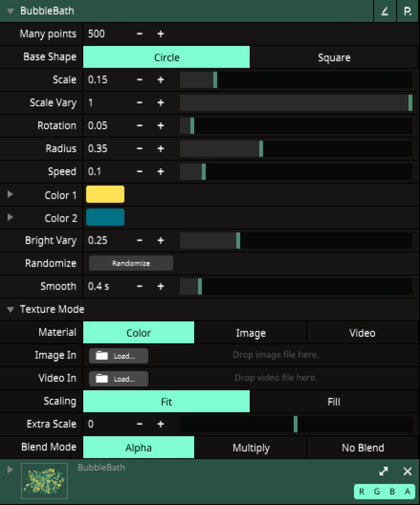Viewport: 420px width, 505px height.
Task: Set Blend Mode to Multiply
Action: (251, 448)
